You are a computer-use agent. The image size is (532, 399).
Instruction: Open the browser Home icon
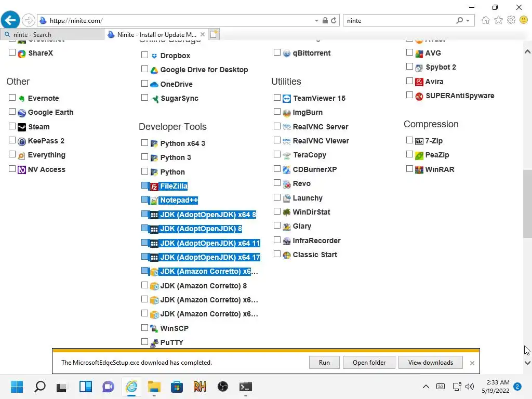[486, 20]
